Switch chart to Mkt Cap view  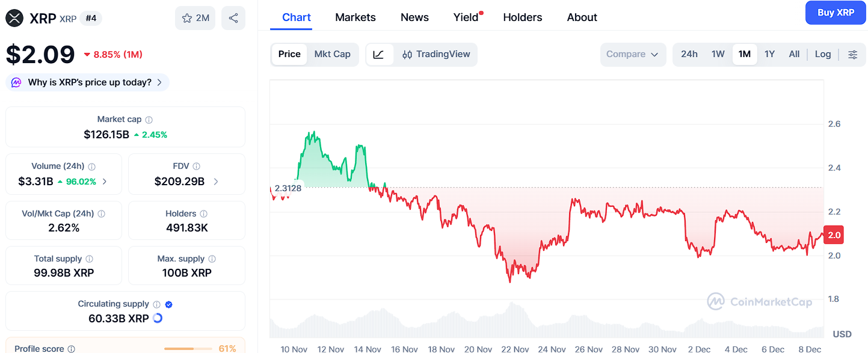coord(333,54)
